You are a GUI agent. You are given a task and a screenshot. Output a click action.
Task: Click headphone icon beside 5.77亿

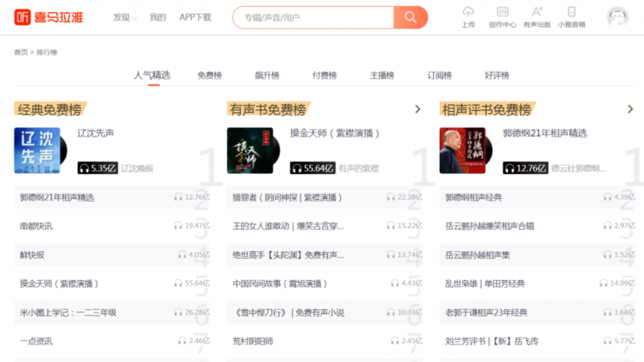pos(607,341)
